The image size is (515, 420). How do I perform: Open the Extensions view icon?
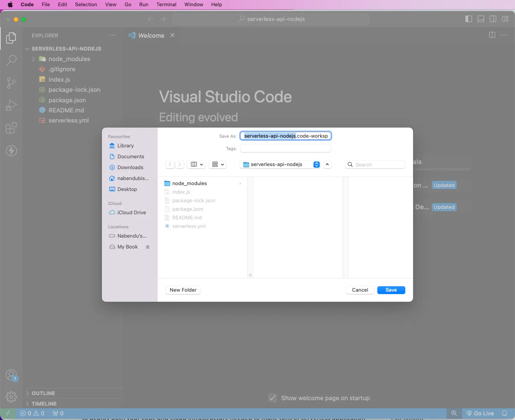[x=11, y=128]
